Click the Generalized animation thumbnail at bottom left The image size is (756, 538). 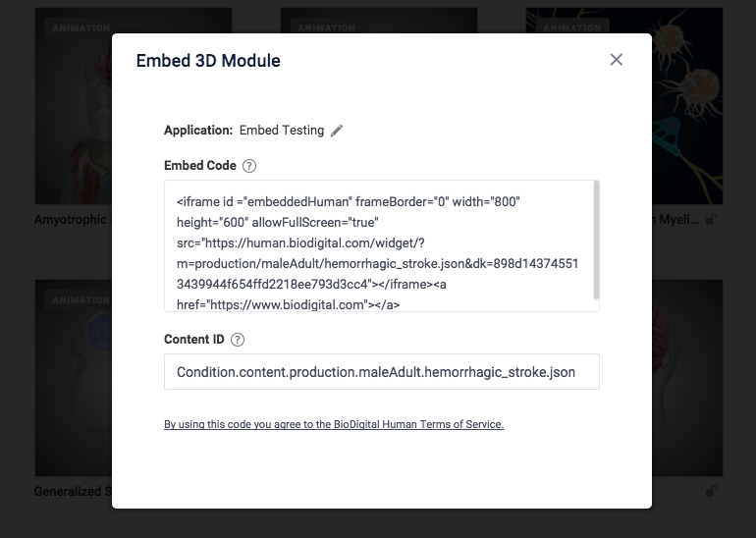(x=74, y=378)
